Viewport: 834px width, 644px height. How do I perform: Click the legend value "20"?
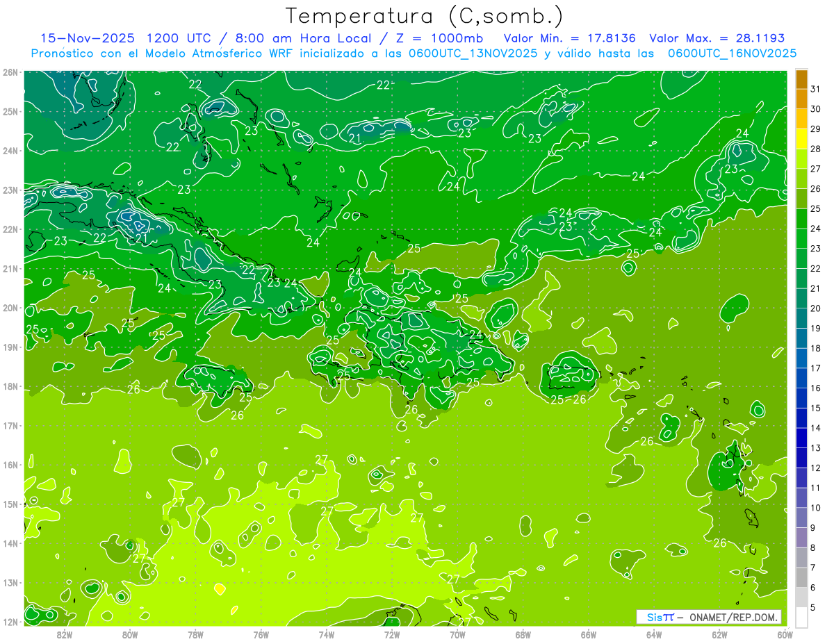tap(816, 308)
